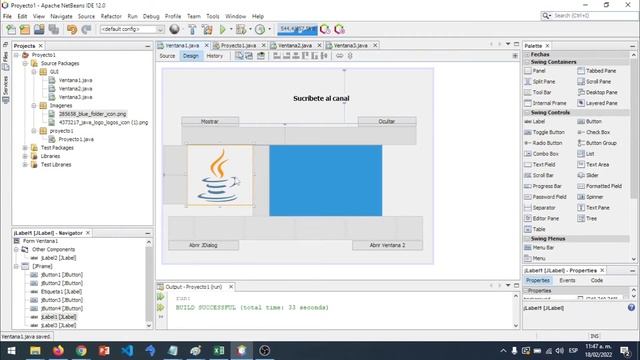Open the Events tab in Properties
The image size is (640, 360).
pyautogui.click(x=567, y=280)
